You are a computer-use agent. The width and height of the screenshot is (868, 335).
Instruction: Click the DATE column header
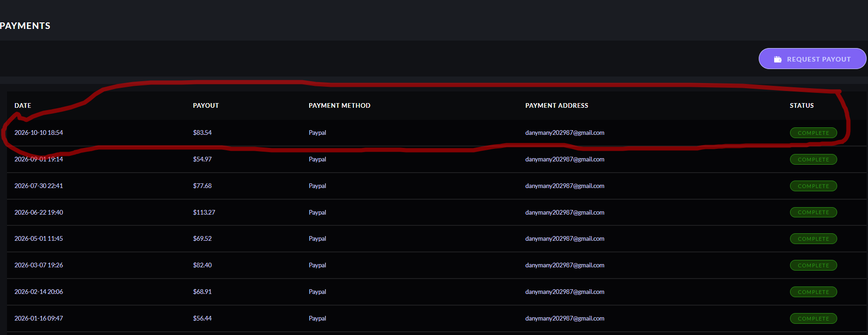pos(23,105)
